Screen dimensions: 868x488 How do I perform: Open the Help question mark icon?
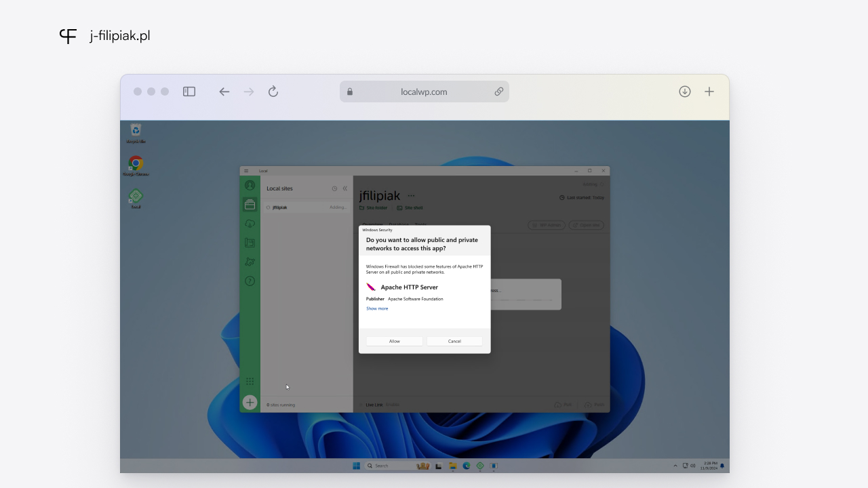coord(250,281)
